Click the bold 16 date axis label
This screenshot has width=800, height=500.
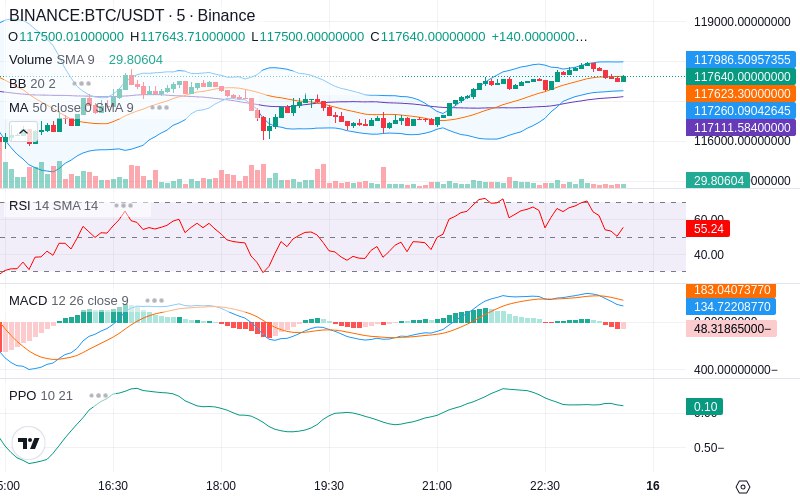click(x=653, y=486)
